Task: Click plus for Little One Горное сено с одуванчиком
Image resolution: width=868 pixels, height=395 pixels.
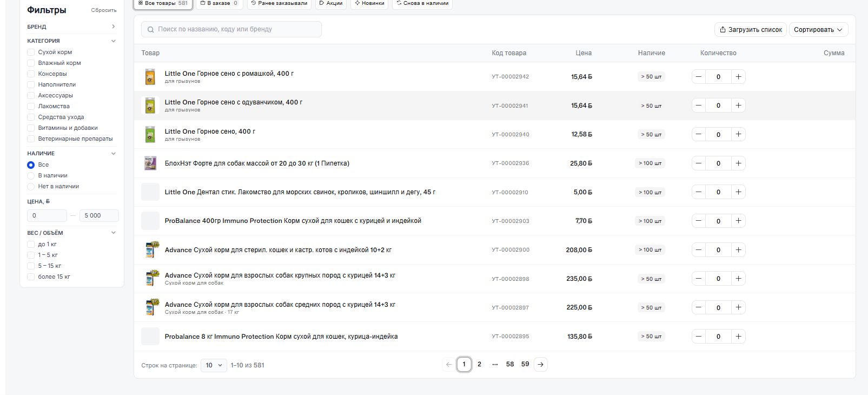Action: tap(738, 106)
